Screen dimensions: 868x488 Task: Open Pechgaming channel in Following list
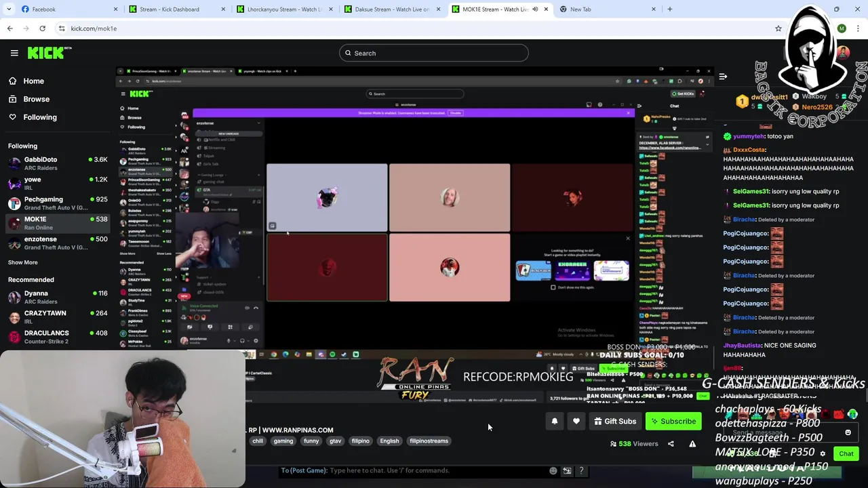[57, 203]
